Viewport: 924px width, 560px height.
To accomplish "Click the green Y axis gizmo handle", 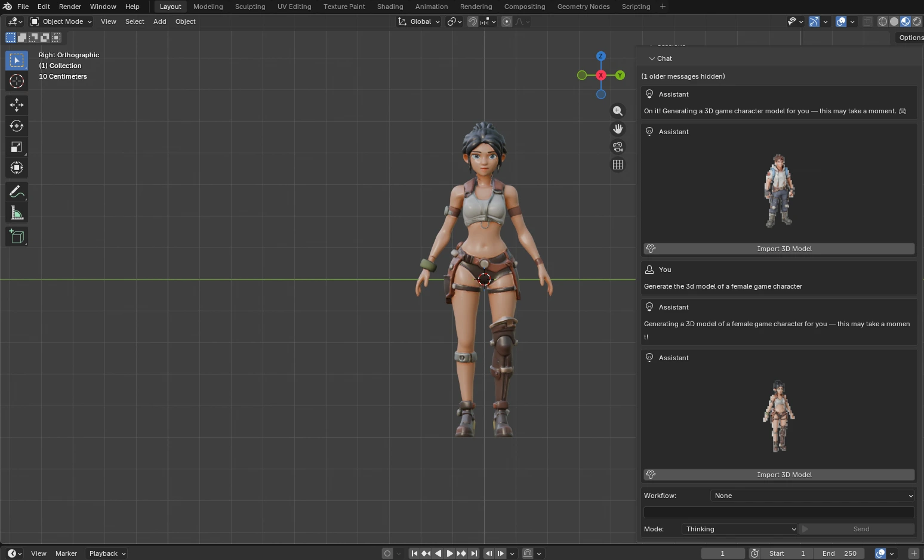I will pyautogui.click(x=620, y=75).
